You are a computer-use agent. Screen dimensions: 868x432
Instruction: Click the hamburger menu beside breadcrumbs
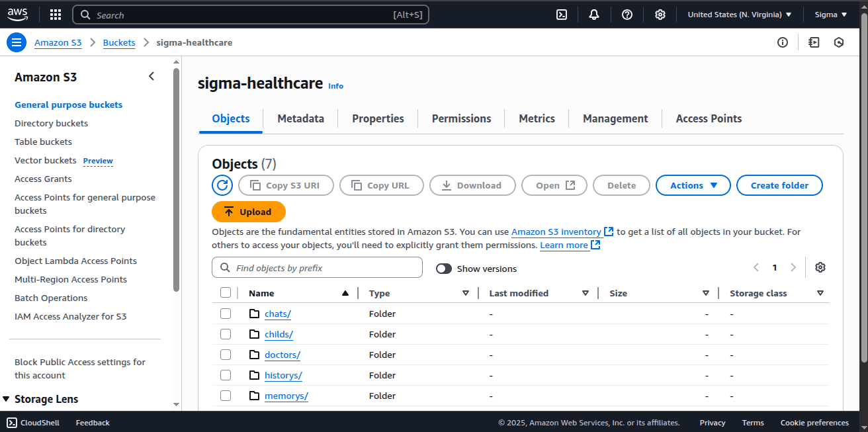click(16, 42)
